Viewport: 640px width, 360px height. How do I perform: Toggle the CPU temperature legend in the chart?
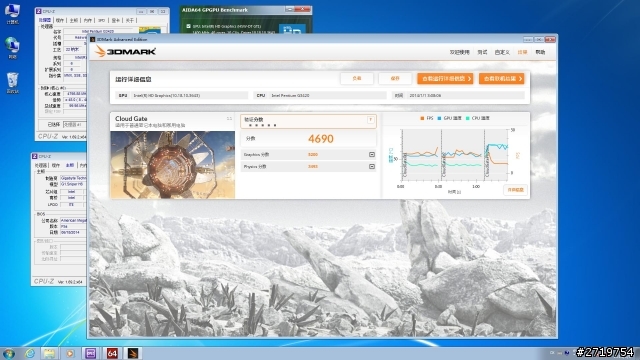coord(477,118)
